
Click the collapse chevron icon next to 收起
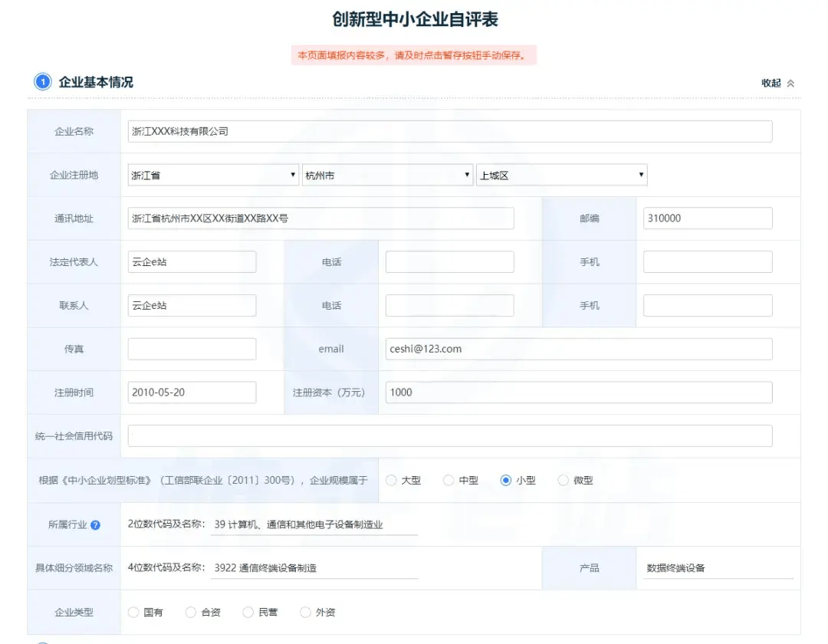pos(790,84)
